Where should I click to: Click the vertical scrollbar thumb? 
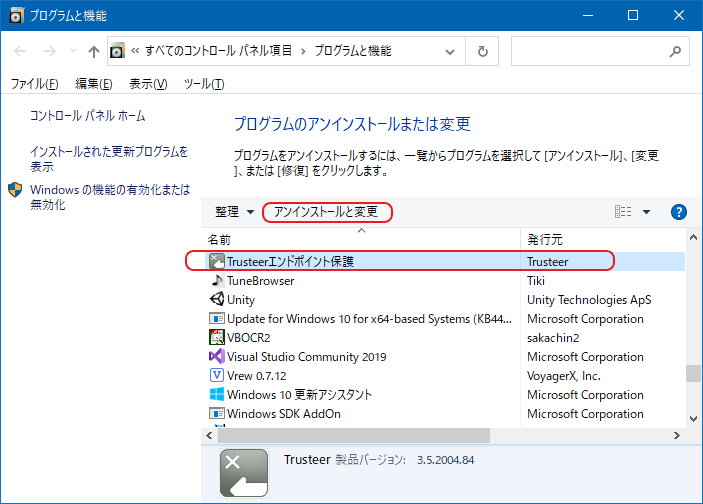[x=693, y=373]
